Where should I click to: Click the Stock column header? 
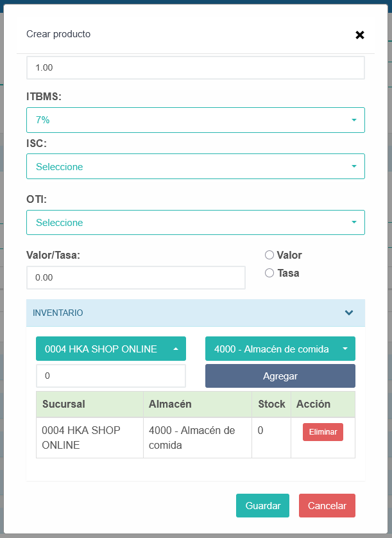pos(271,404)
